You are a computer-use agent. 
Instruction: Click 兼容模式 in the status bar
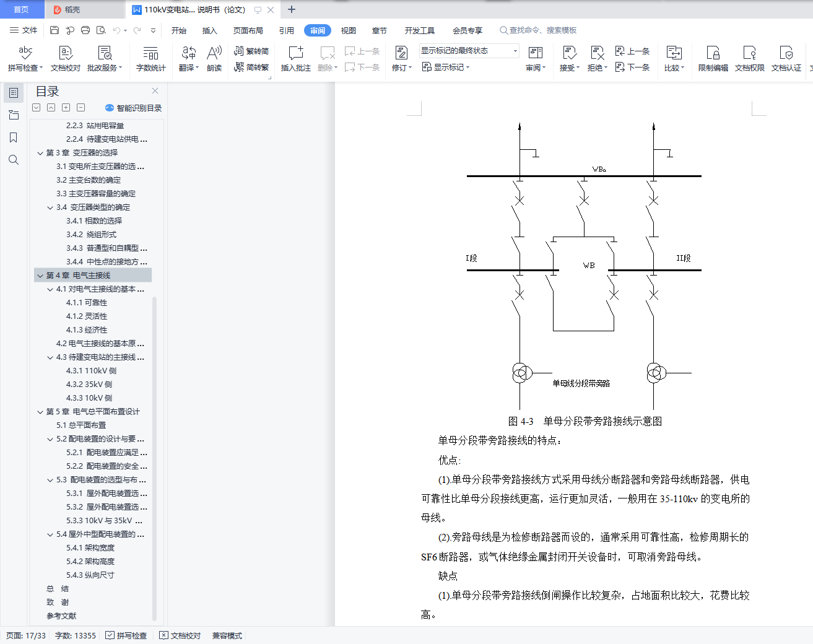(227, 635)
